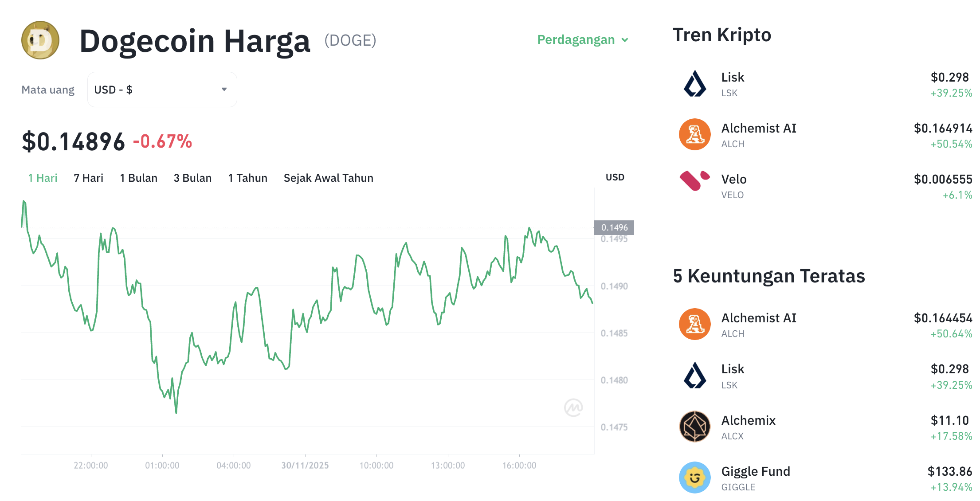Click the Giggle Fund name link
980x501 pixels.
756,471
